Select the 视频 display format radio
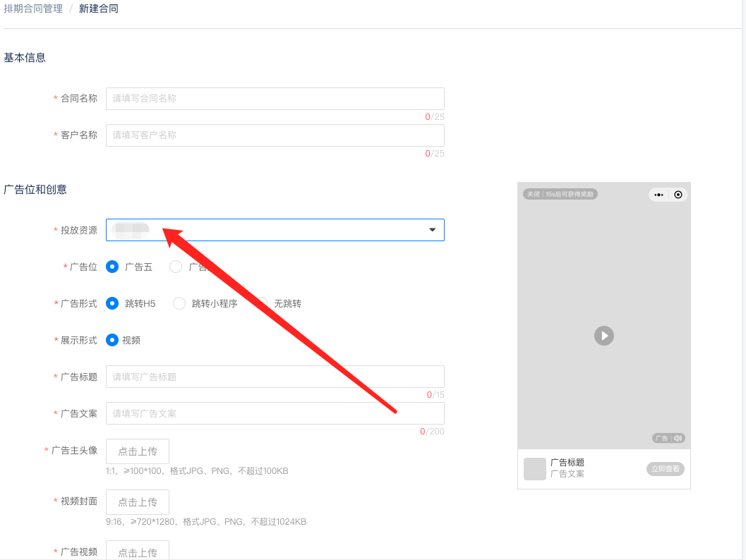 coord(112,340)
